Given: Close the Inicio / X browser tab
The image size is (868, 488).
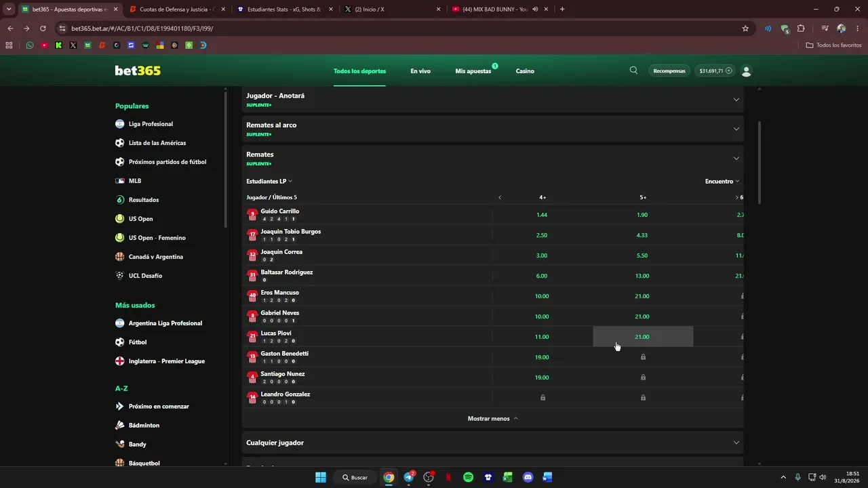Looking at the screenshot, I should [x=438, y=9].
